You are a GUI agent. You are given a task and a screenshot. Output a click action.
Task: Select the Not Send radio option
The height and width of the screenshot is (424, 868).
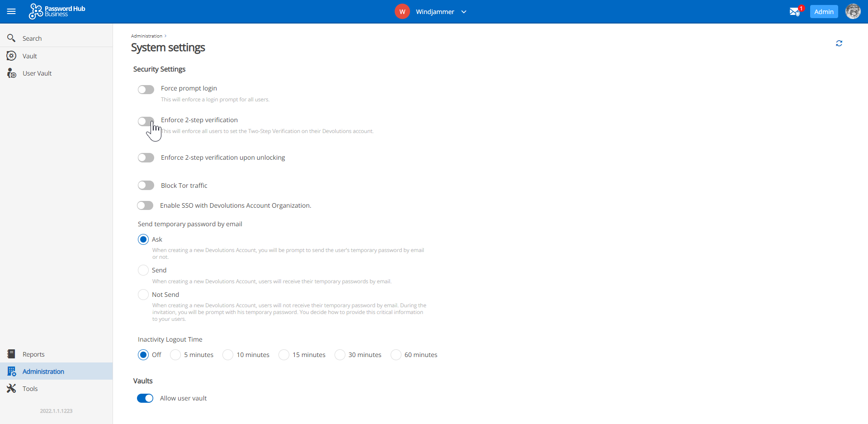point(143,295)
